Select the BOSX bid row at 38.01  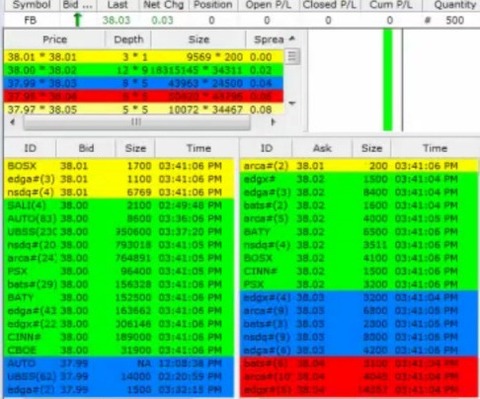pyautogui.click(x=119, y=166)
